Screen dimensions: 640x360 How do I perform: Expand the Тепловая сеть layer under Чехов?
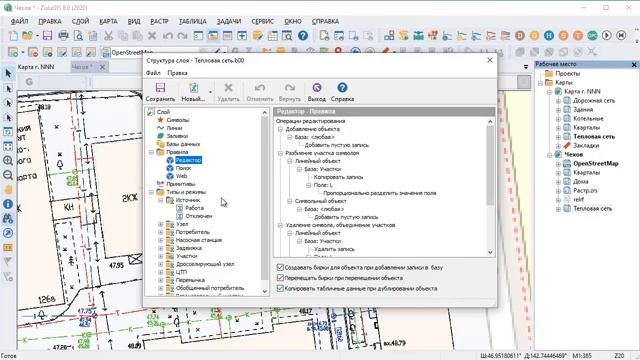(x=558, y=209)
